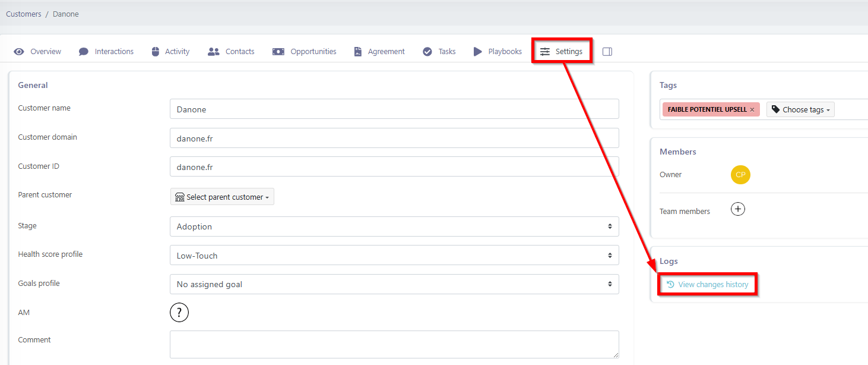Open the Health score profile dropdown

(394, 256)
